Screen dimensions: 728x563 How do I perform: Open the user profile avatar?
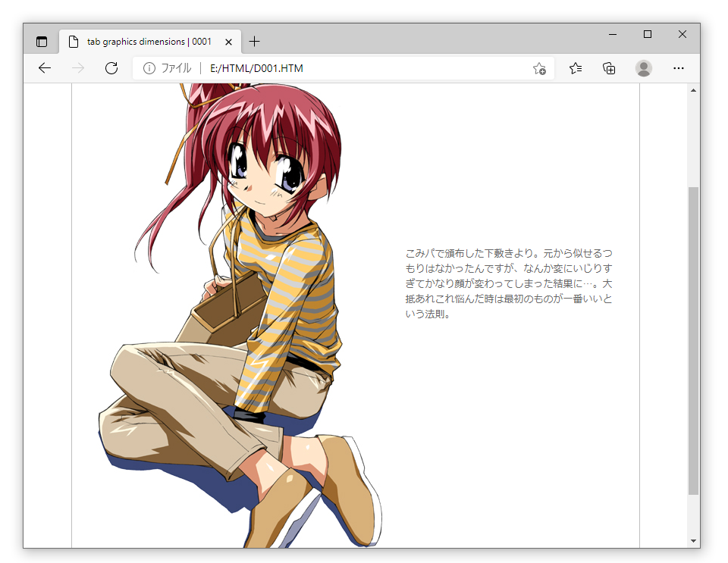(644, 68)
